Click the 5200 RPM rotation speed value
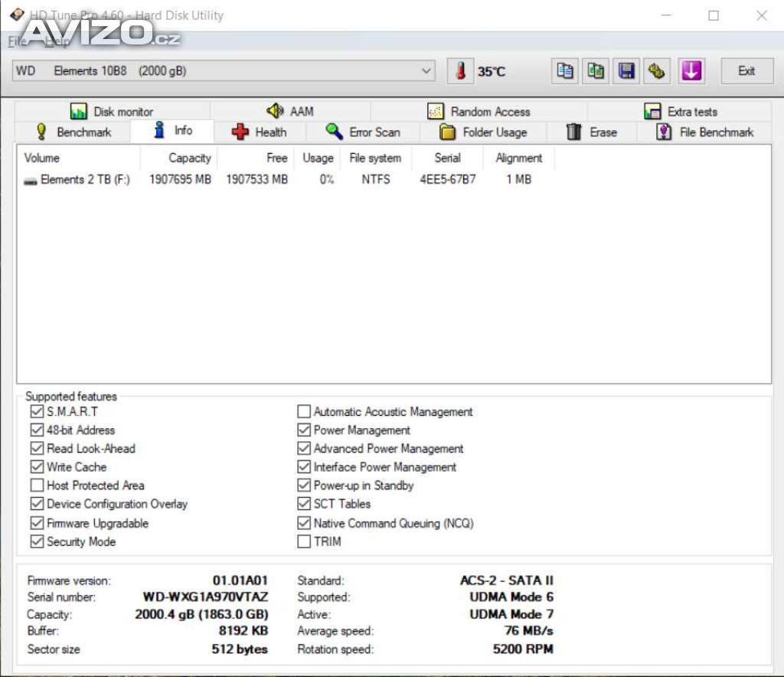This screenshot has height=677, width=784. pos(523,649)
